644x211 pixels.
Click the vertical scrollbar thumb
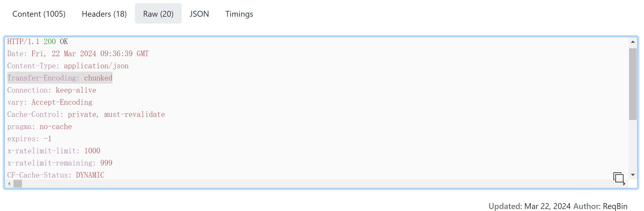click(x=633, y=84)
